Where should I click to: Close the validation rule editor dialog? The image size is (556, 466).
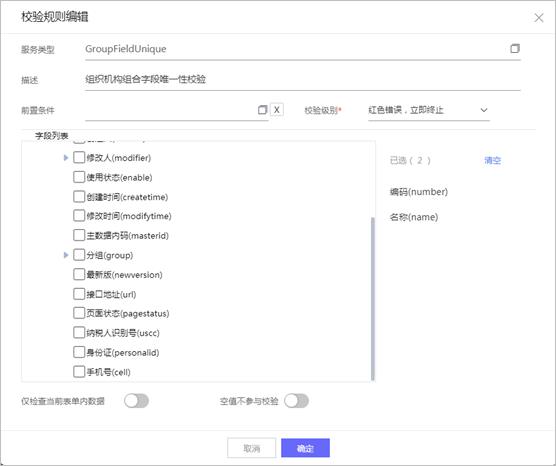(539, 17)
